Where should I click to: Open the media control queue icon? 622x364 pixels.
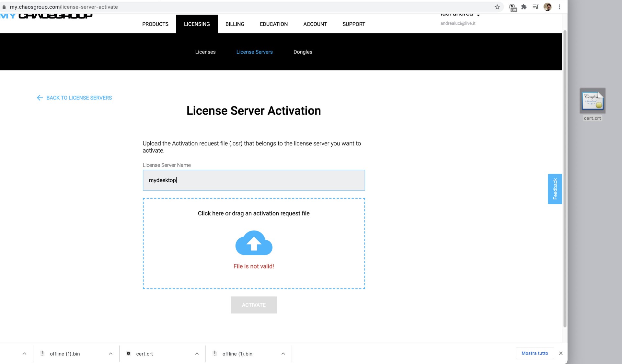[536, 7]
